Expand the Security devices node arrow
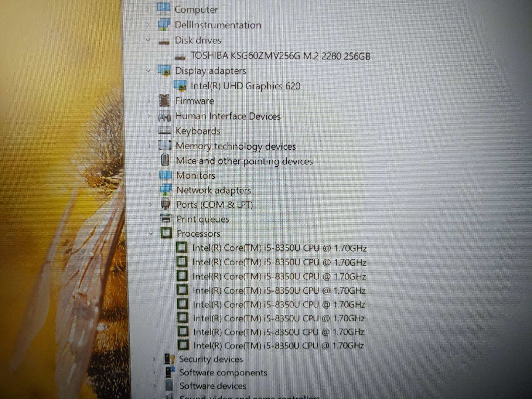 pyautogui.click(x=154, y=359)
